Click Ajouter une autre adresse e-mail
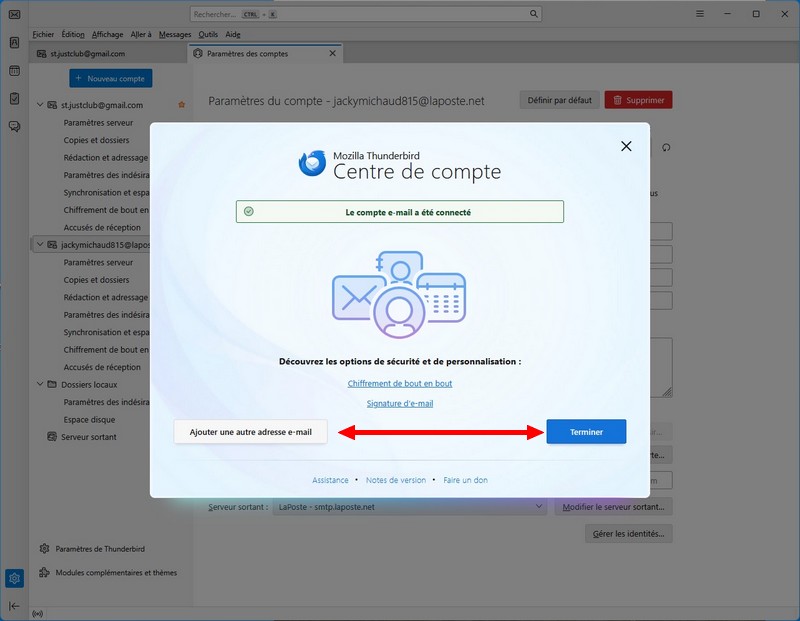 (250, 432)
